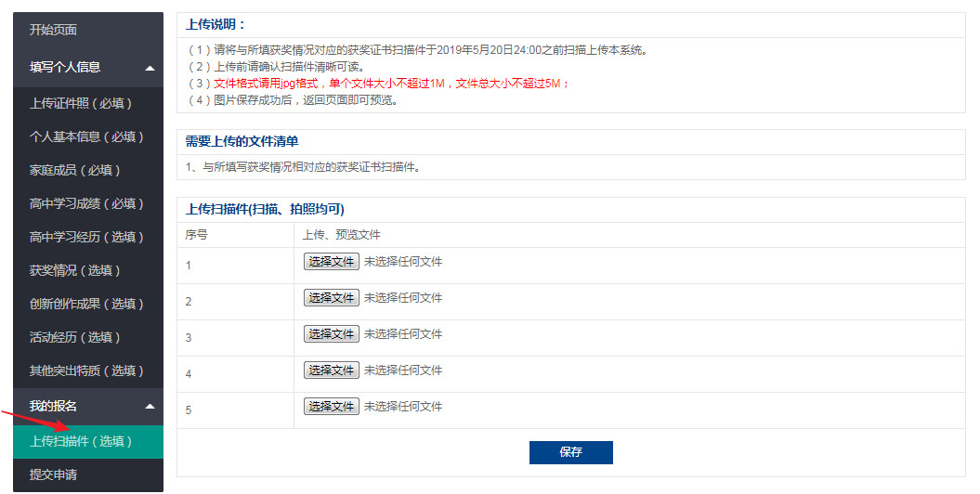980x494 pixels.
Task: Open 高中学习经历（选填） item
Action: (x=88, y=237)
